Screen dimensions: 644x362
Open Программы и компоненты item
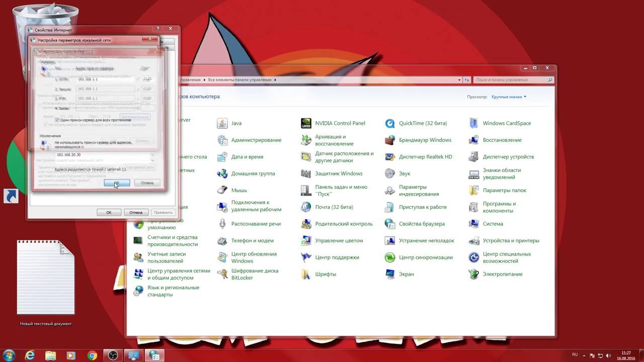point(493,207)
